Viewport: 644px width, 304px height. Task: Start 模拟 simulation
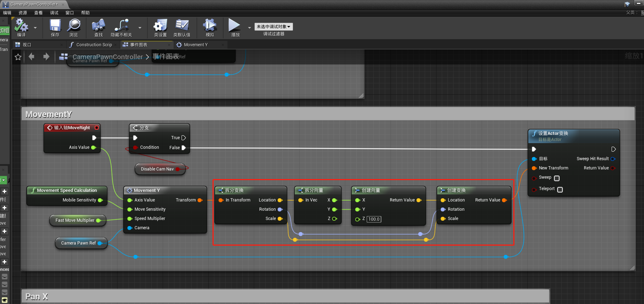(x=210, y=28)
